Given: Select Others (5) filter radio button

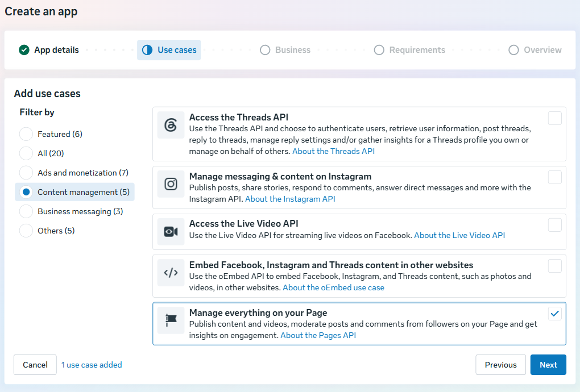Looking at the screenshot, I should [x=26, y=231].
